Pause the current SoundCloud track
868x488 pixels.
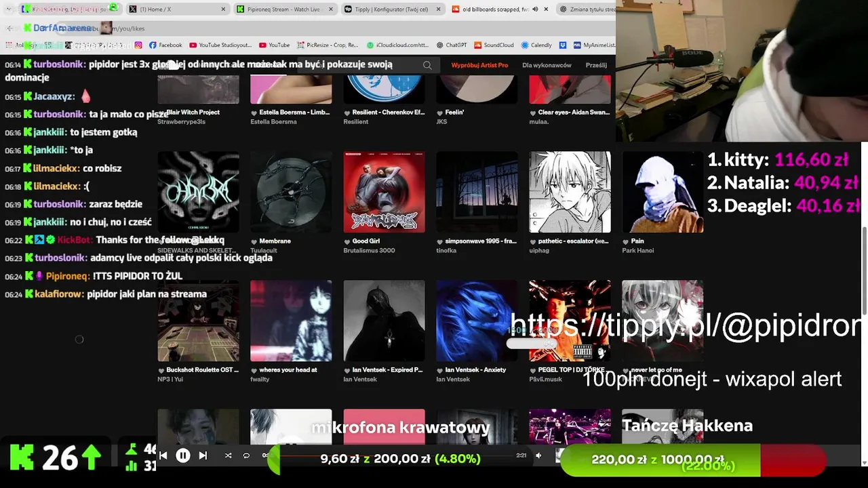tap(183, 455)
